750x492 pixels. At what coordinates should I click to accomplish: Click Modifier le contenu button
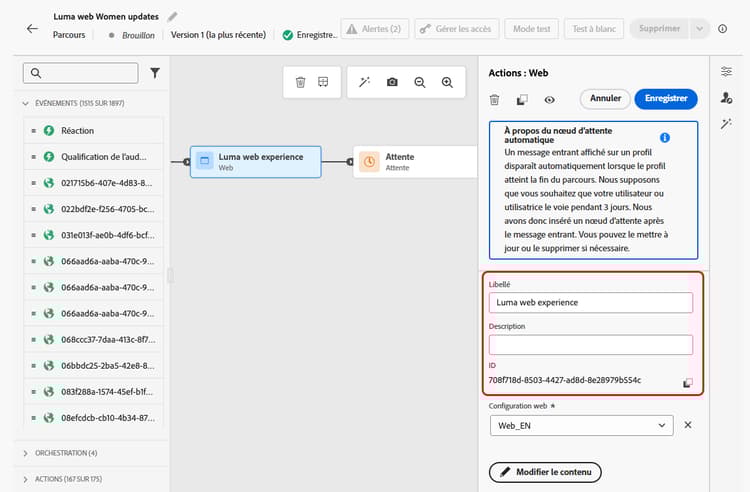545,472
